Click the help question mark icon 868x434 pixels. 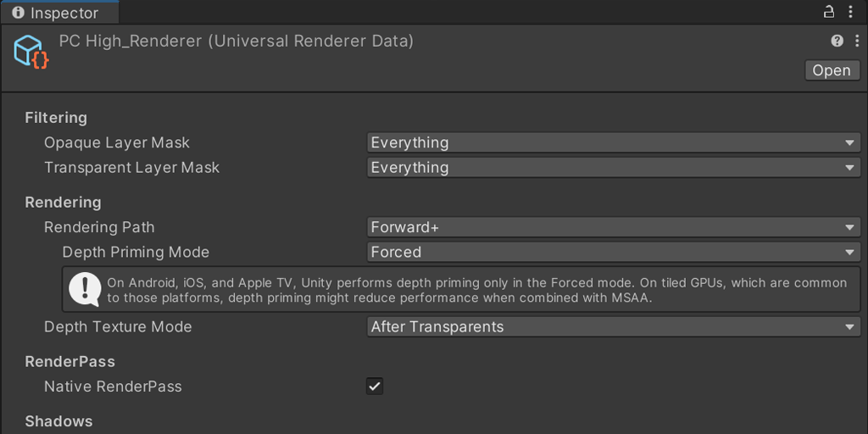point(837,41)
